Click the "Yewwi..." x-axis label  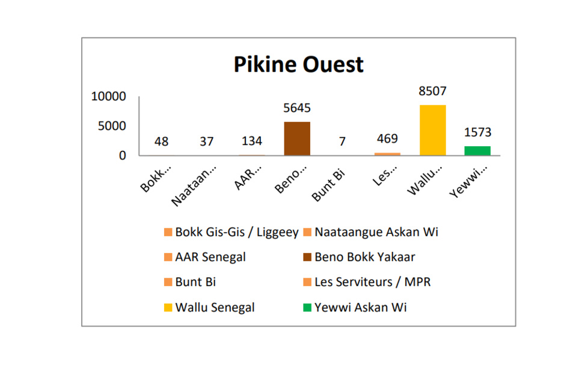[x=469, y=182]
